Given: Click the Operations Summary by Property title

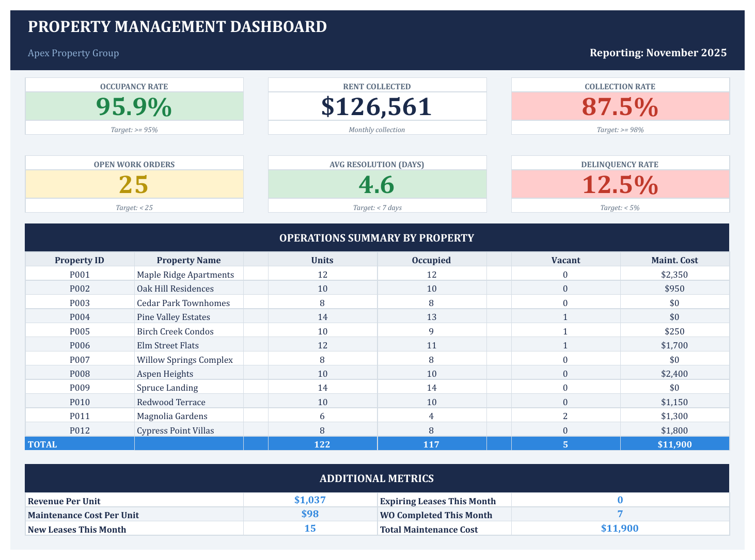Looking at the screenshot, I should tap(378, 238).
